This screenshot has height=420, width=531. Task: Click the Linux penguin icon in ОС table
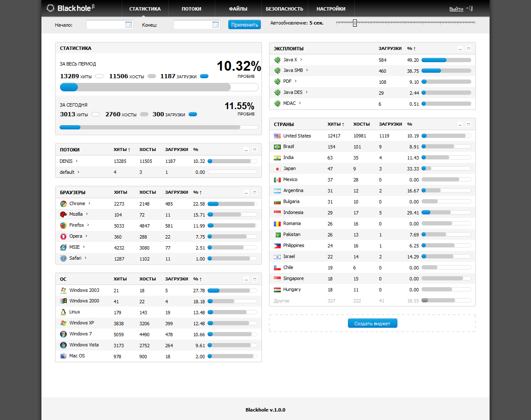tap(63, 312)
